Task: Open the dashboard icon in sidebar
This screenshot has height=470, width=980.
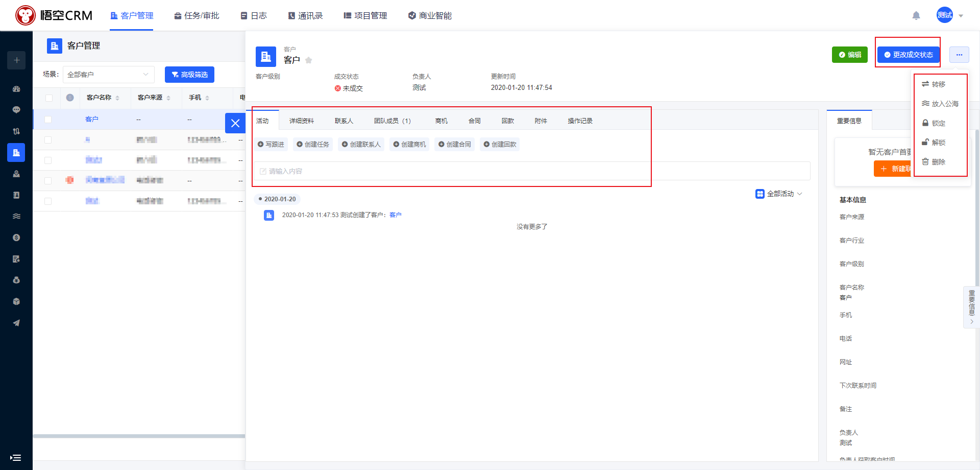Action: (16, 89)
